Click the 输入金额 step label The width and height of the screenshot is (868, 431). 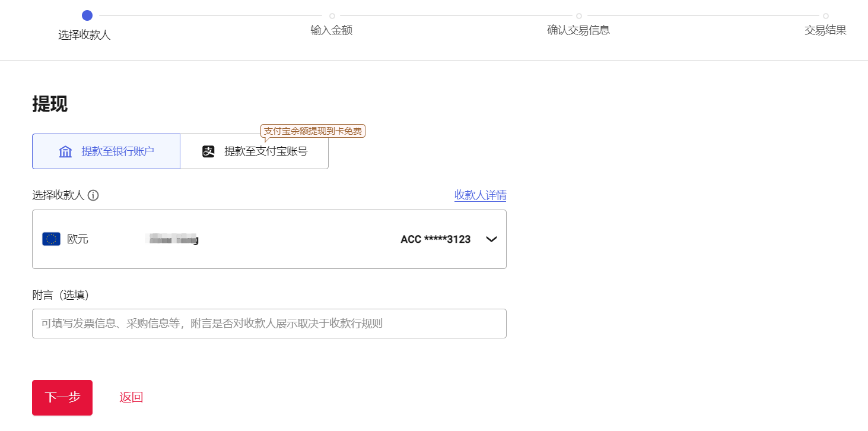pyautogui.click(x=331, y=30)
